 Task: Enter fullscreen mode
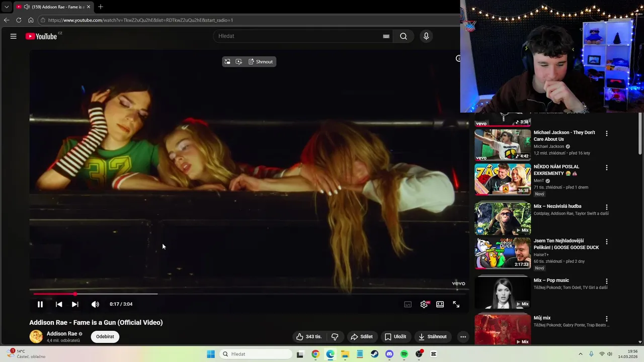(456, 304)
